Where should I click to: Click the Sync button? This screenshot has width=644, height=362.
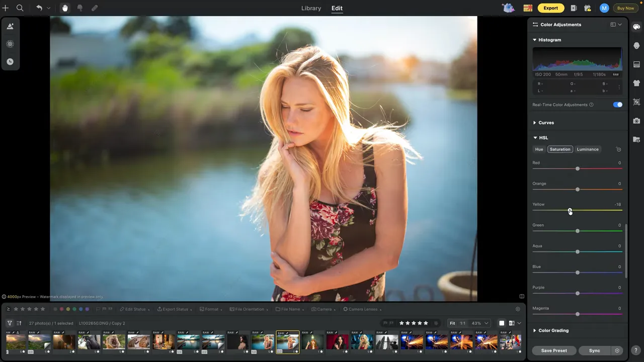595,350
